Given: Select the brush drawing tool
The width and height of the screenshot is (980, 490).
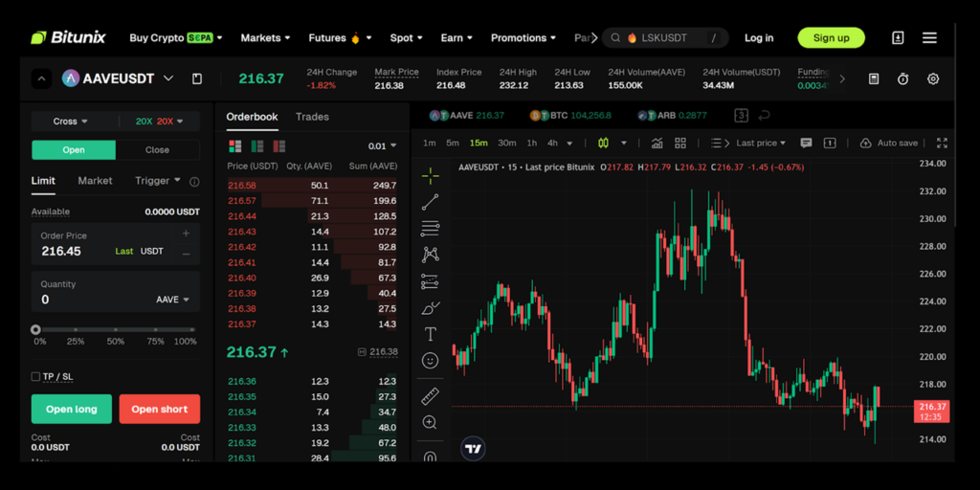Looking at the screenshot, I should tap(430, 307).
